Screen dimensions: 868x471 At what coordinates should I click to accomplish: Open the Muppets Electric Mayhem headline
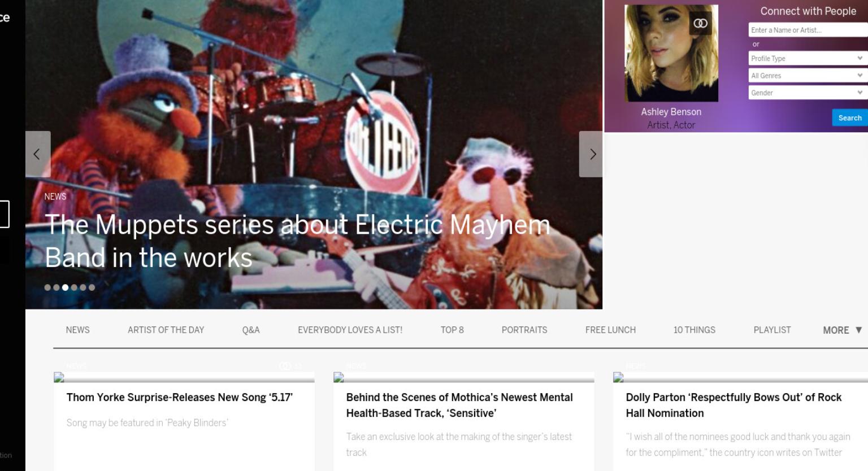point(297,241)
